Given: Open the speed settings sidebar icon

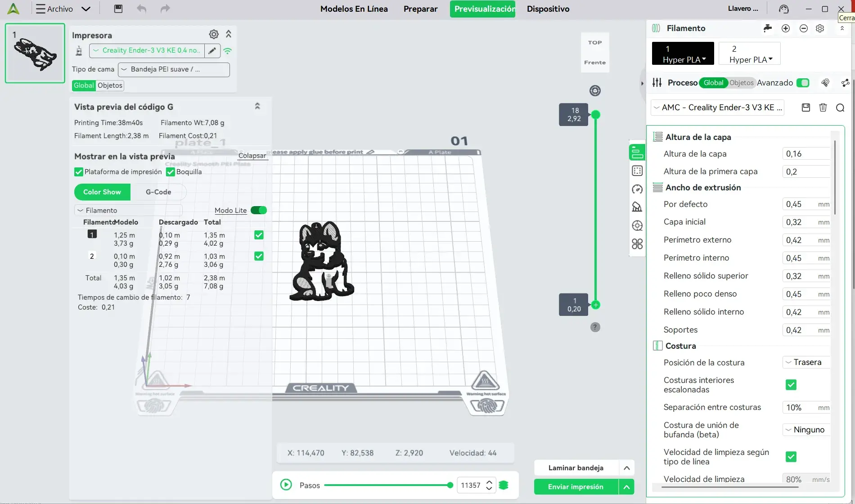Looking at the screenshot, I should [x=637, y=189].
